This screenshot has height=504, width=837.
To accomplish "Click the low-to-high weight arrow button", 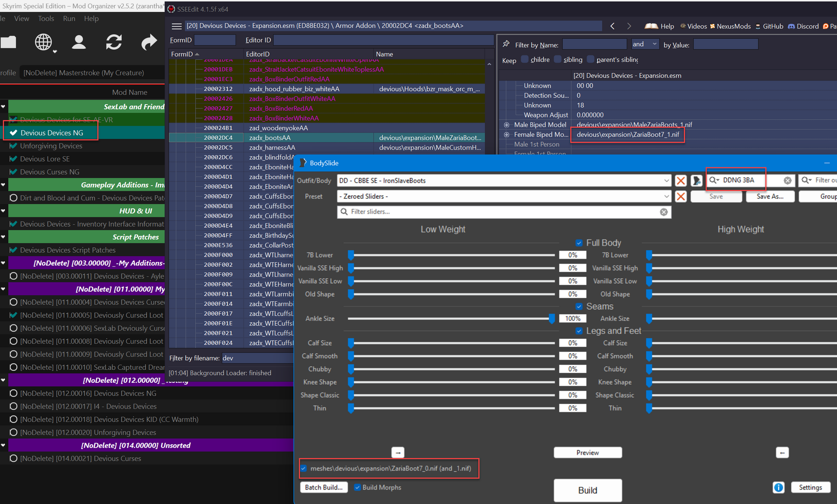I will [x=398, y=453].
